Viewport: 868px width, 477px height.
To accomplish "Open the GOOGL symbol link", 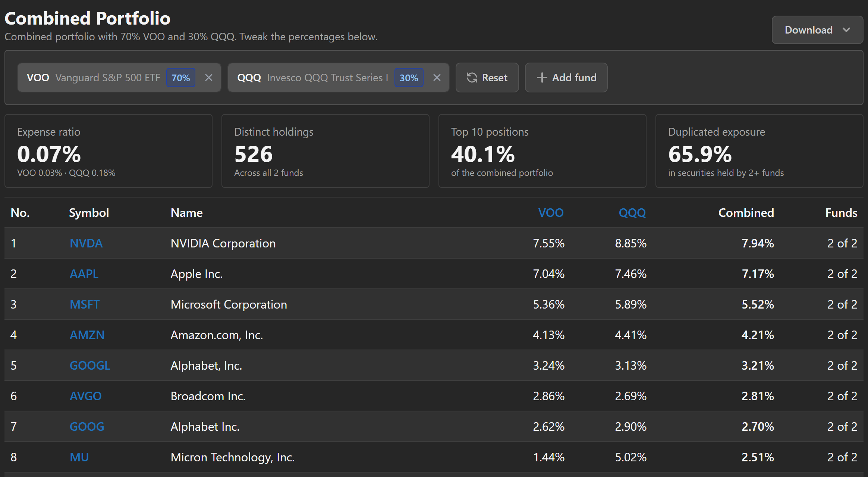I will pyautogui.click(x=90, y=366).
